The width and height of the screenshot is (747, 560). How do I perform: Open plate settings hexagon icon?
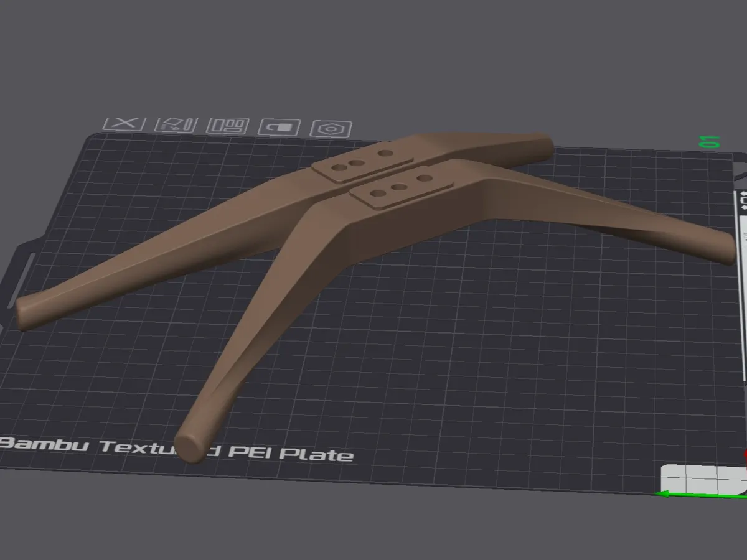coord(331,129)
